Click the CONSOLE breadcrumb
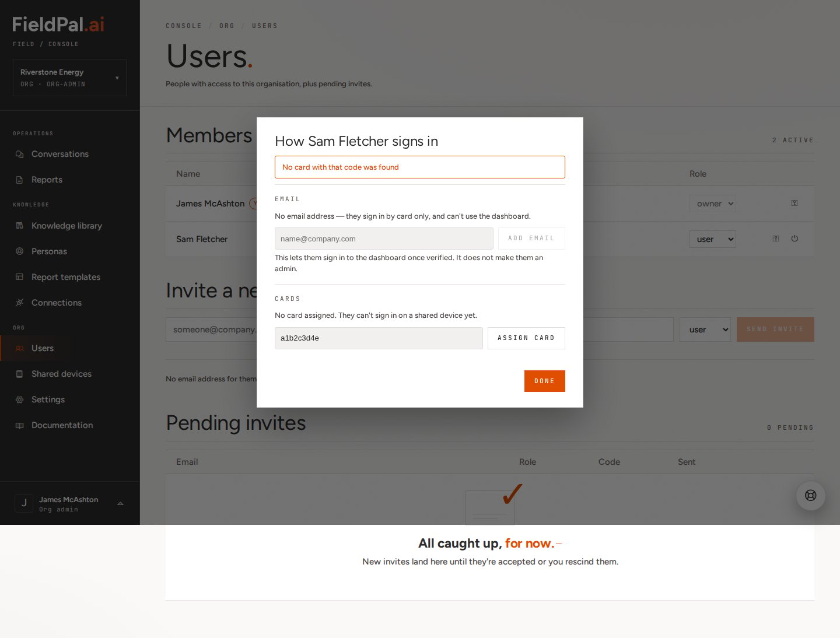This screenshot has width=840, height=638. coord(184,26)
